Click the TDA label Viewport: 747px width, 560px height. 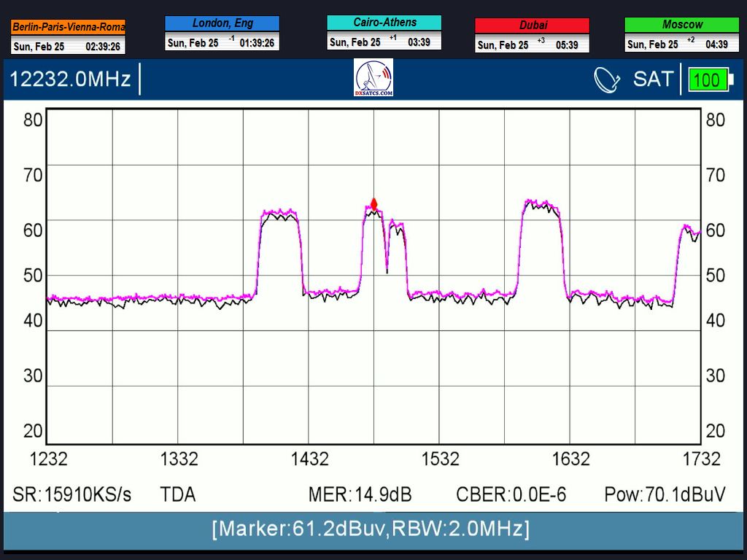click(178, 494)
